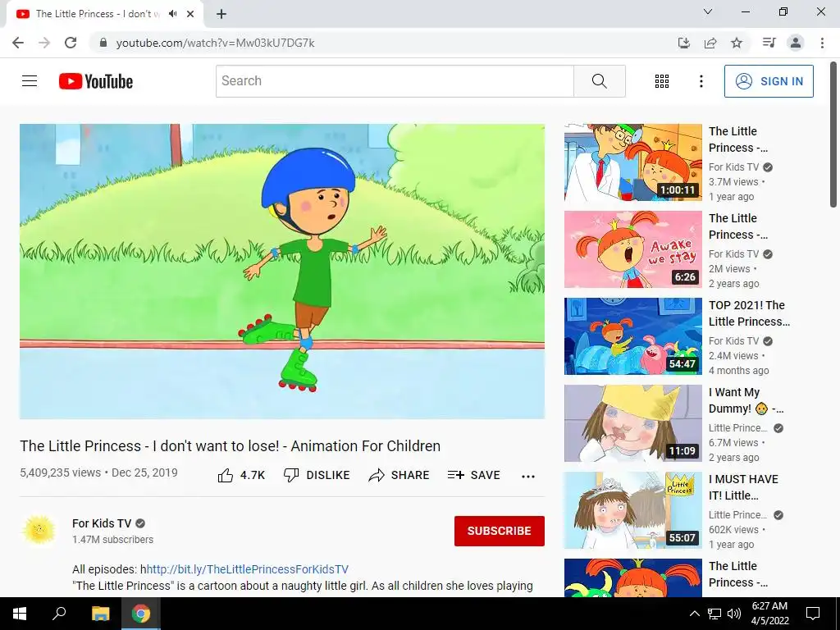Open Windows taskbar search

(59, 614)
